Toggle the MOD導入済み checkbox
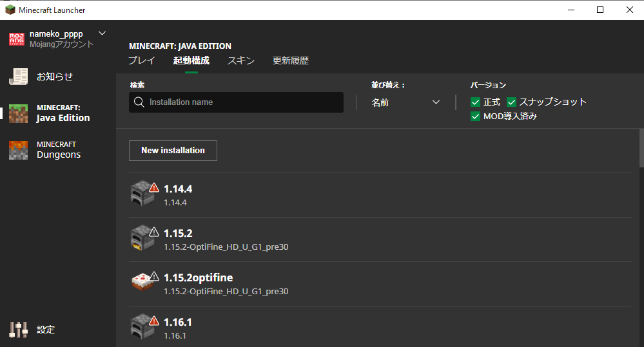 (475, 117)
